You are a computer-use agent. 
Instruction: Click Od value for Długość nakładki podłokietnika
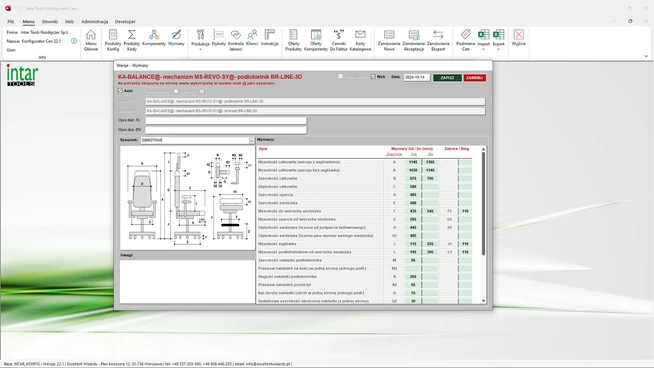[x=413, y=277]
